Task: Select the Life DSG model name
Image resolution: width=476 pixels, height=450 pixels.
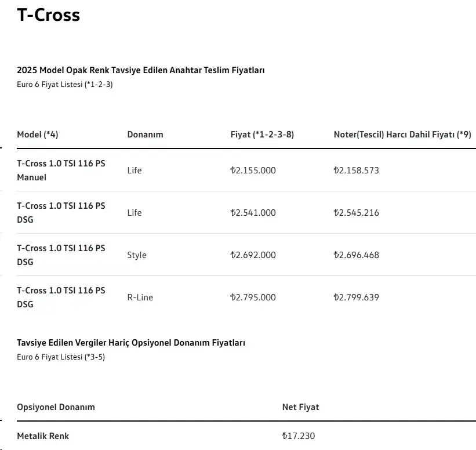Action: pos(61,213)
